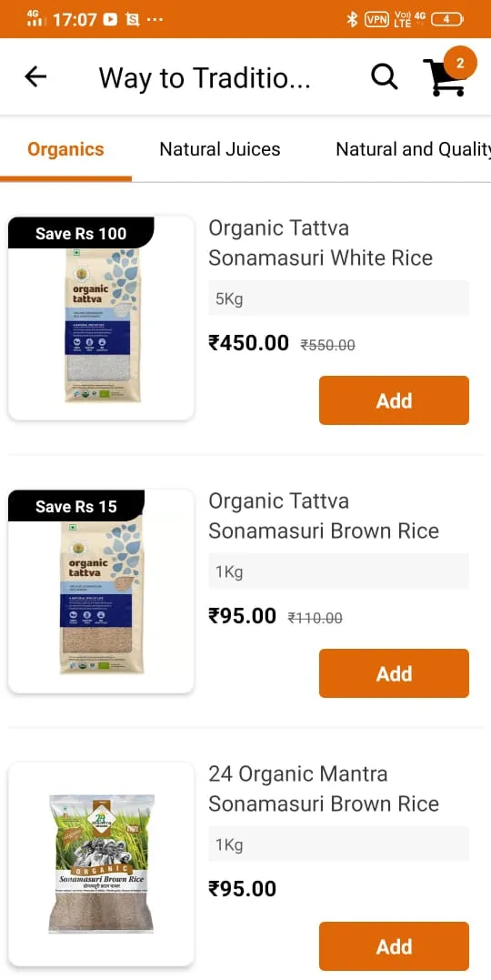Select the Organics tab
This screenshot has width=491, height=980.
click(65, 149)
